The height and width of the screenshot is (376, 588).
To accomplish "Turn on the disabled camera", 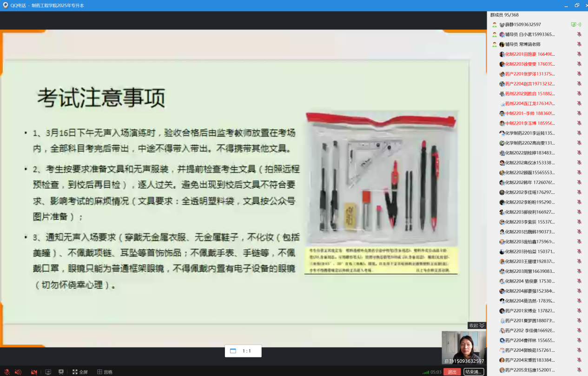I will pyautogui.click(x=34, y=372).
